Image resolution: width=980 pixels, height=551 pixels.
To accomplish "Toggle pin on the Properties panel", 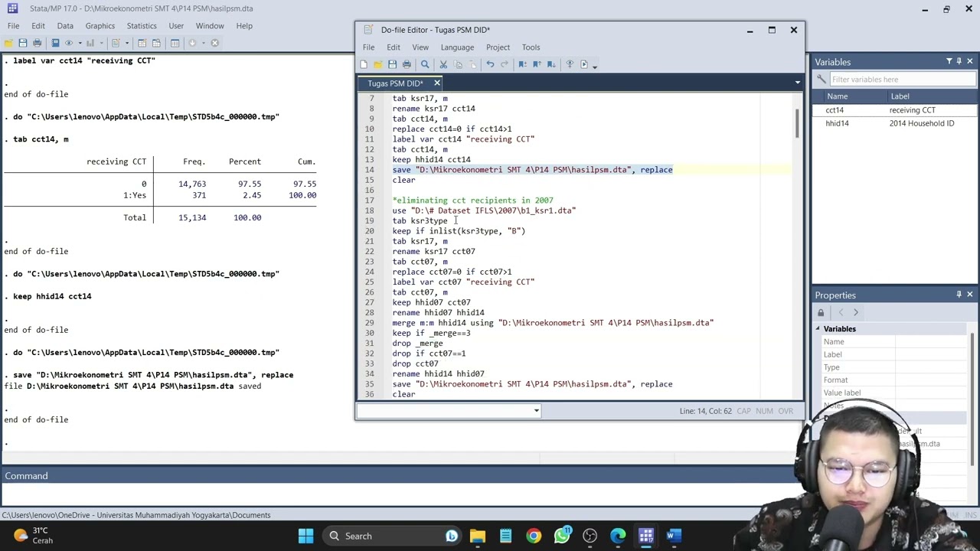I will point(959,295).
